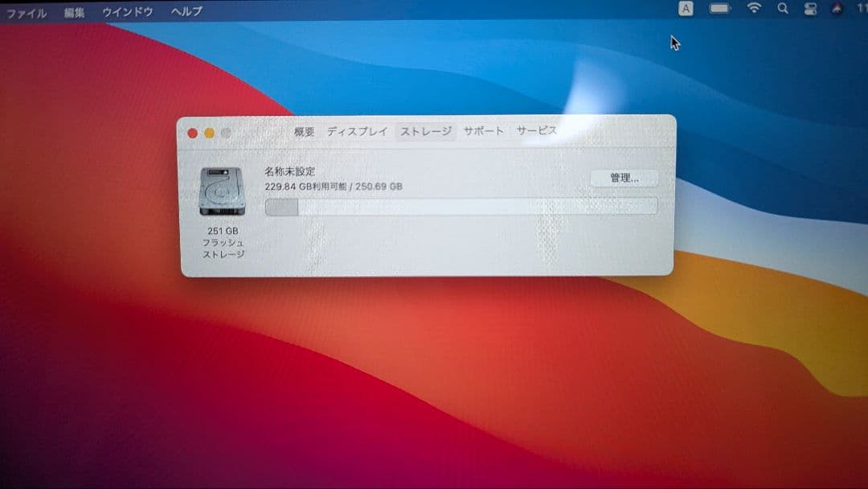This screenshot has width=868, height=489.
Task: Click the storage usage bar
Action: click(x=462, y=207)
